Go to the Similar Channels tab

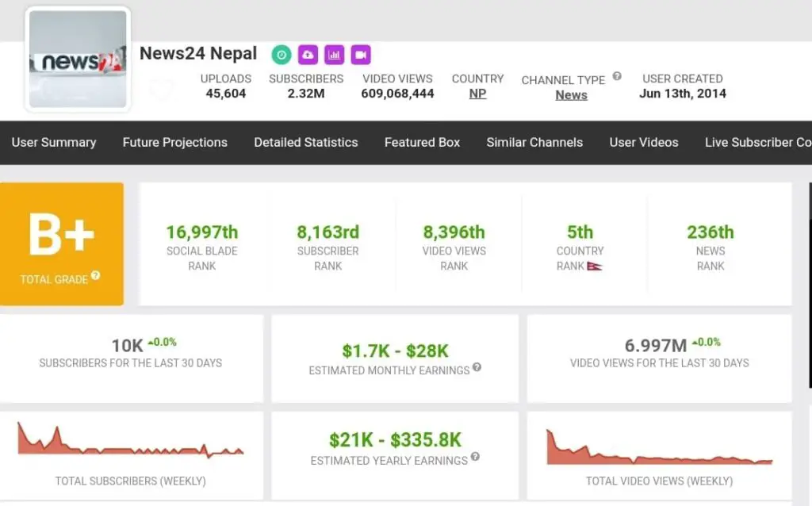[534, 143]
